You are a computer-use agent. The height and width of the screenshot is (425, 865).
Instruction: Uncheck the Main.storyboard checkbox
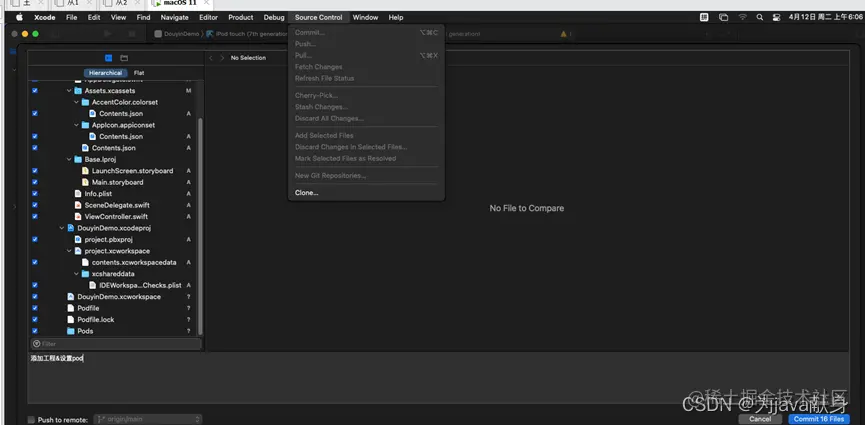(x=35, y=182)
